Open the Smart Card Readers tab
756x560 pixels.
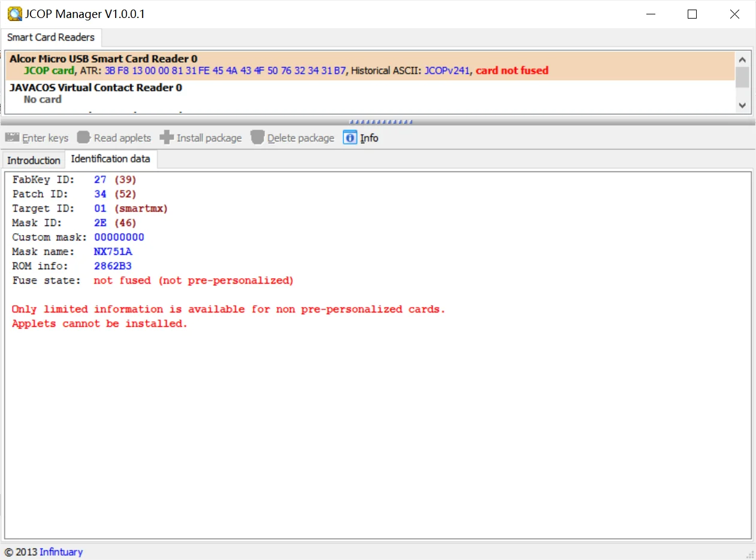(x=51, y=37)
